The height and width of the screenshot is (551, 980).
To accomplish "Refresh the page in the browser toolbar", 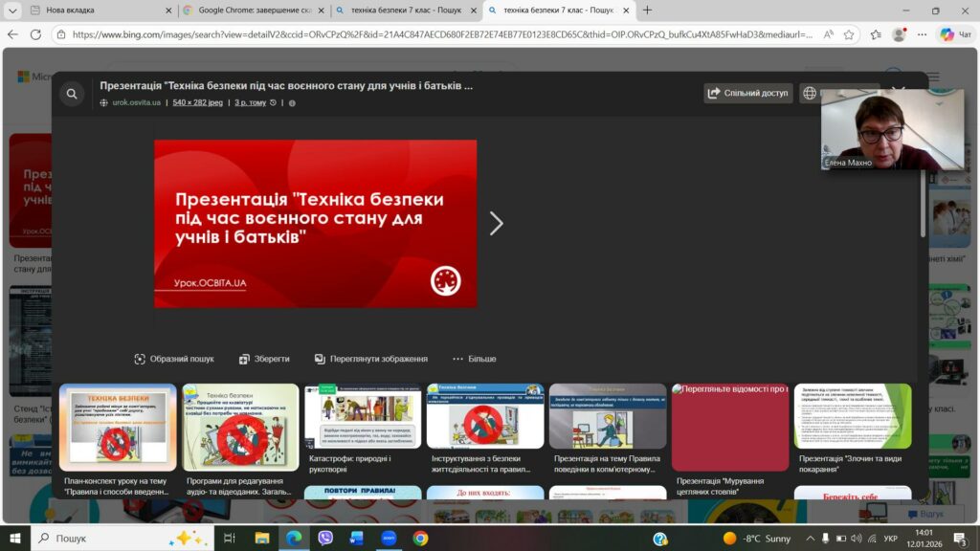I will click(x=35, y=34).
